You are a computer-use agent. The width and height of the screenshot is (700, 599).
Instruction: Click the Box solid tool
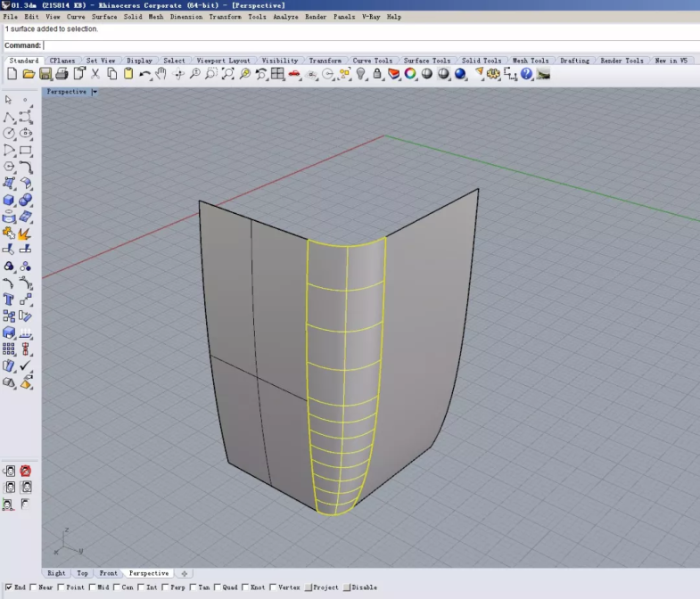pyautogui.click(x=9, y=200)
